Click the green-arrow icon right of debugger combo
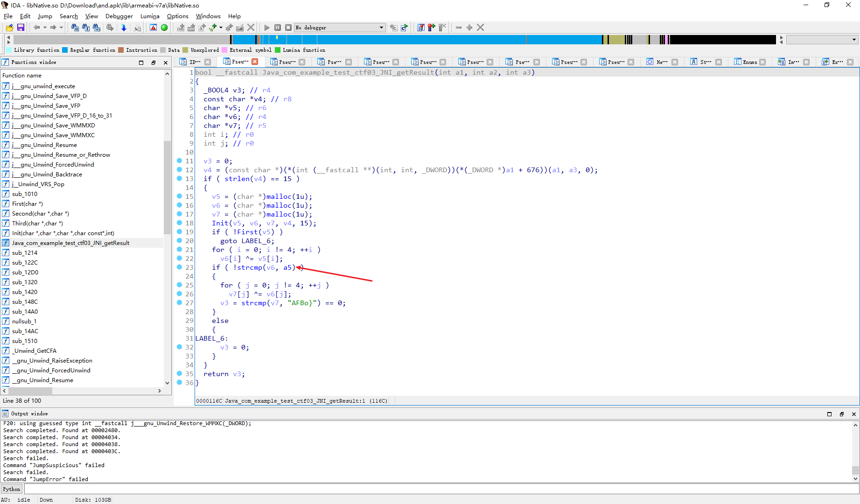 [405, 28]
